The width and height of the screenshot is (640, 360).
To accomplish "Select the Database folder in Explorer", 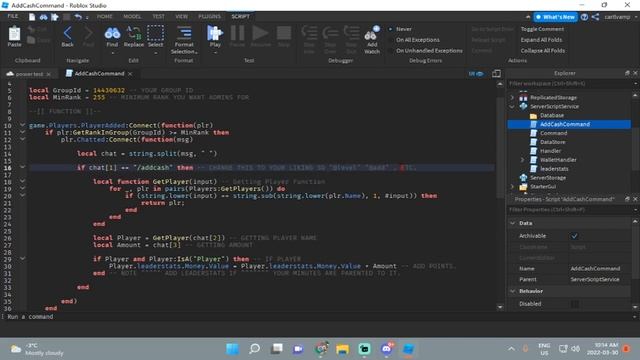I will [552, 116].
